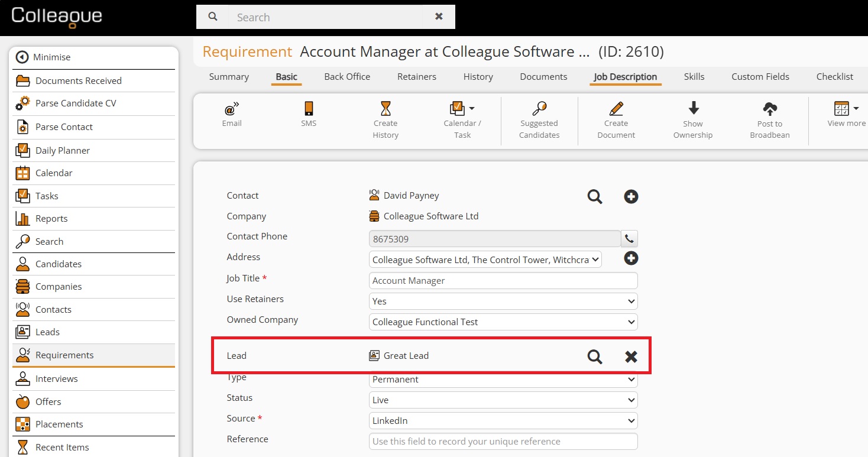Switch to the Back Office tab
Viewport: 868px width, 457px height.
point(347,77)
